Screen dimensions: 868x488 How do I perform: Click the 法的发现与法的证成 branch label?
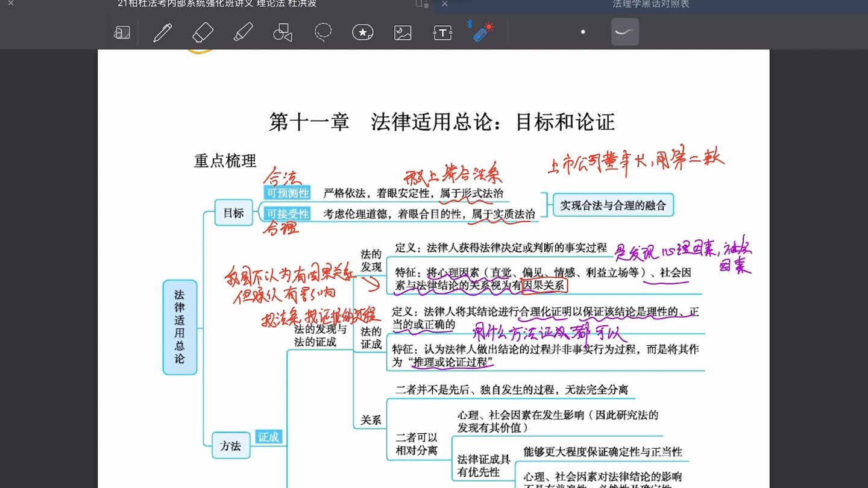[x=320, y=336]
